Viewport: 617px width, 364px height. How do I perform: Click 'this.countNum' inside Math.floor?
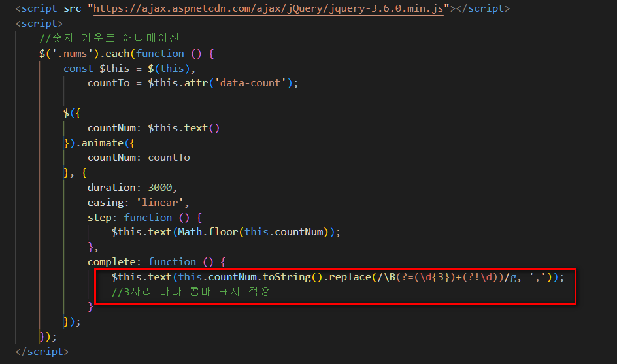tap(284, 232)
